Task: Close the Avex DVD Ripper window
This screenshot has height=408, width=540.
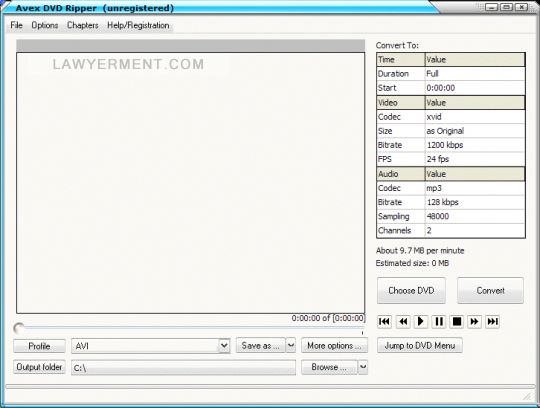Action: (x=522, y=7)
